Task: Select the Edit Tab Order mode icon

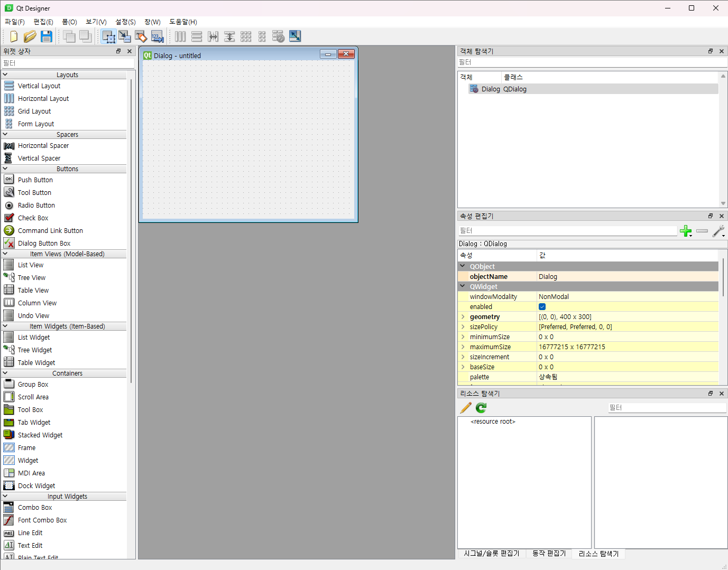Action: (158, 36)
